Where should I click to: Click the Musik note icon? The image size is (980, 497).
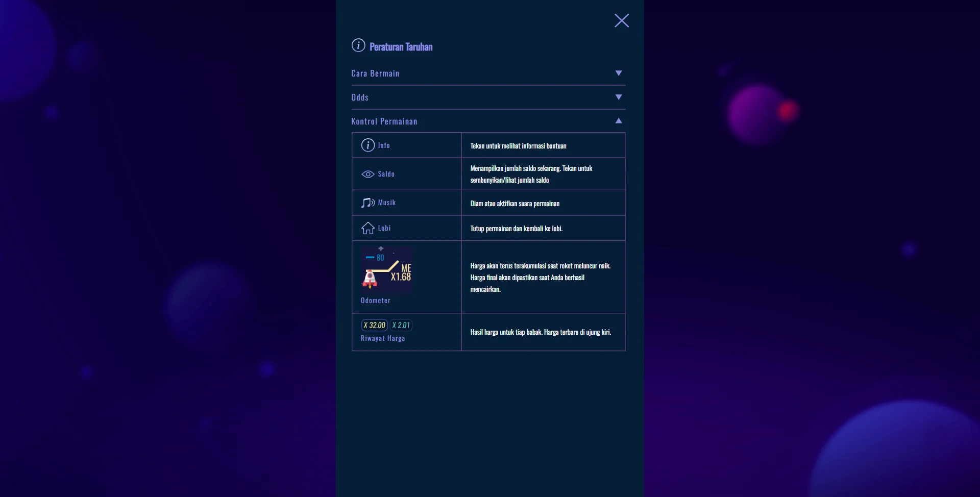(367, 203)
